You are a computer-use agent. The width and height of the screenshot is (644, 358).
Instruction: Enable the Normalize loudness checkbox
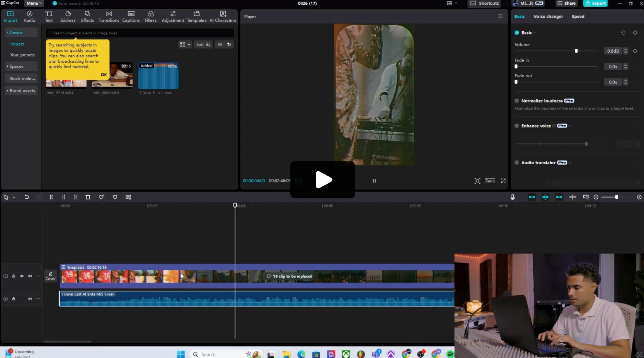point(517,101)
